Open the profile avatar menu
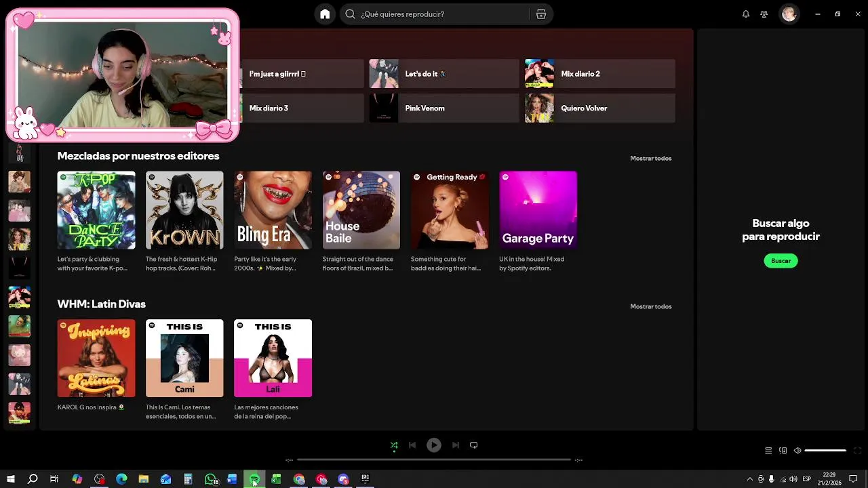Screen dimensions: 868x488 (x=789, y=14)
